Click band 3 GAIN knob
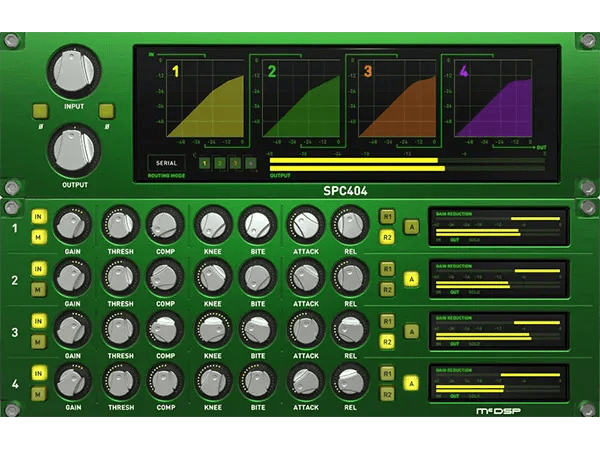Image resolution: width=600 pixels, height=450 pixels. click(x=72, y=330)
